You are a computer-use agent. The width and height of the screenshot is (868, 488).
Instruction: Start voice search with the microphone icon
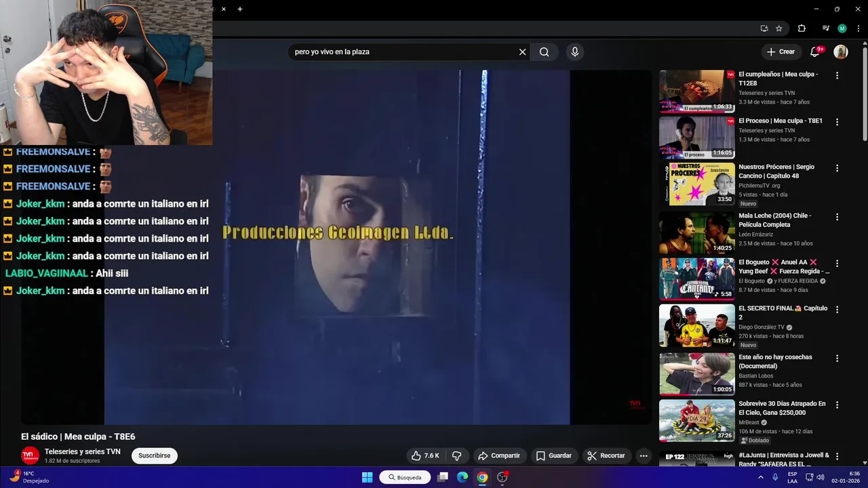[x=575, y=52]
